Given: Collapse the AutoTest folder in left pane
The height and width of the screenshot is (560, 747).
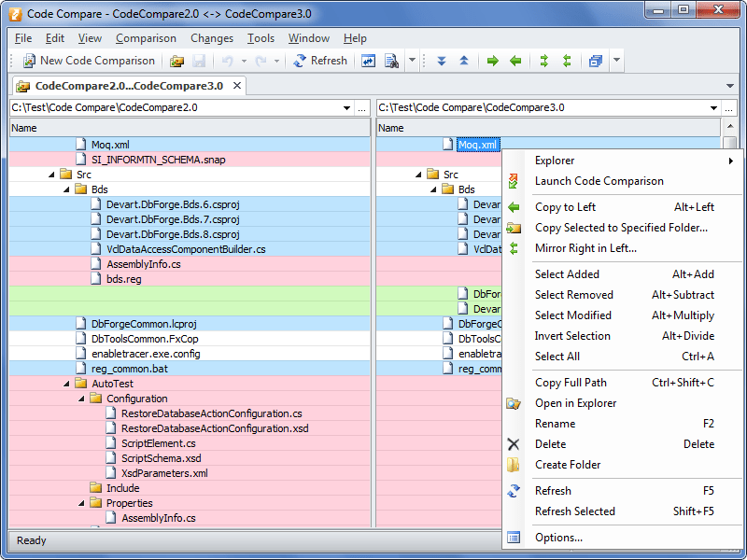Looking at the screenshot, I should (66, 384).
